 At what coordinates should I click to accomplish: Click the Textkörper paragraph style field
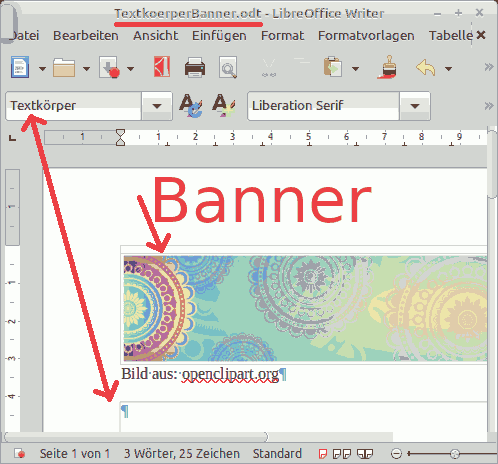click(x=73, y=106)
